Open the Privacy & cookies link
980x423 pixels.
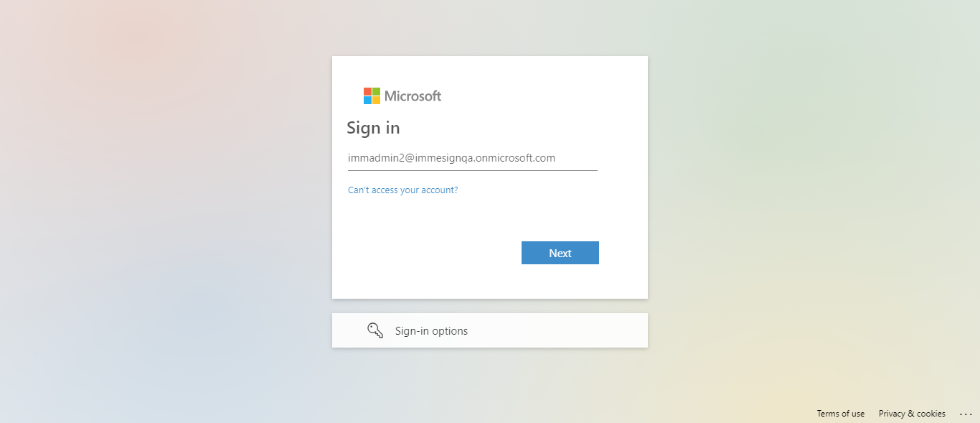click(x=912, y=414)
